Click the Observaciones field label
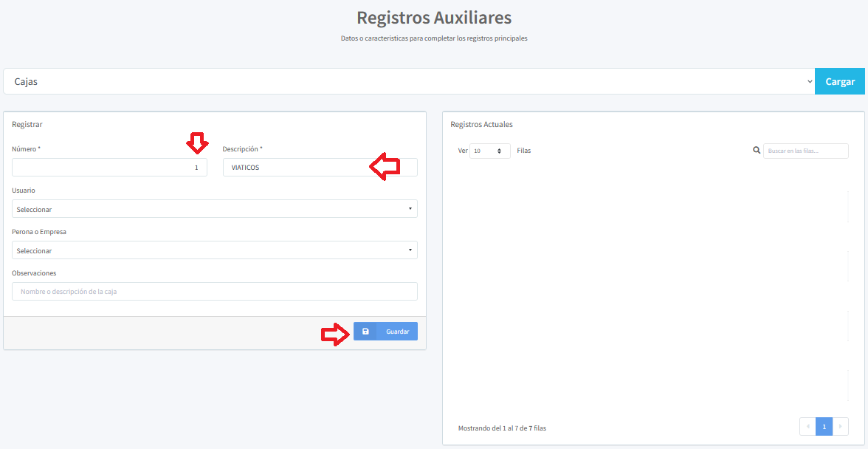 pos(34,273)
